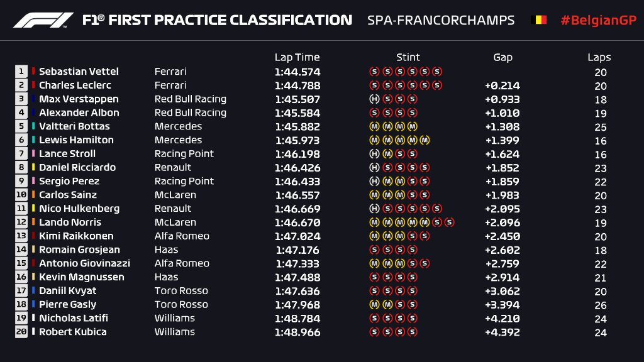The image size is (644, 362).
Task: Click the hard tyre icon in Sergio Perez's stint
Action: pos(374,182)
